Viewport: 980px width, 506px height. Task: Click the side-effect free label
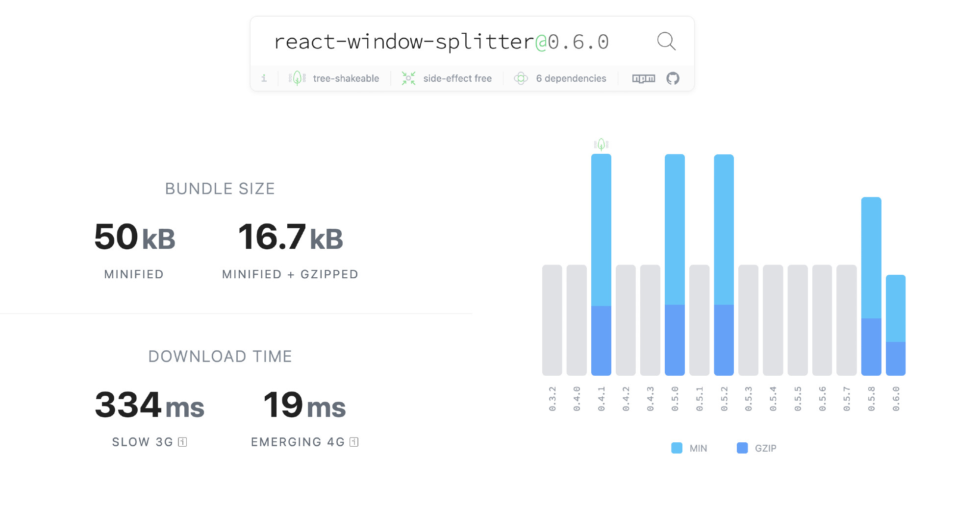coord(457,78)
